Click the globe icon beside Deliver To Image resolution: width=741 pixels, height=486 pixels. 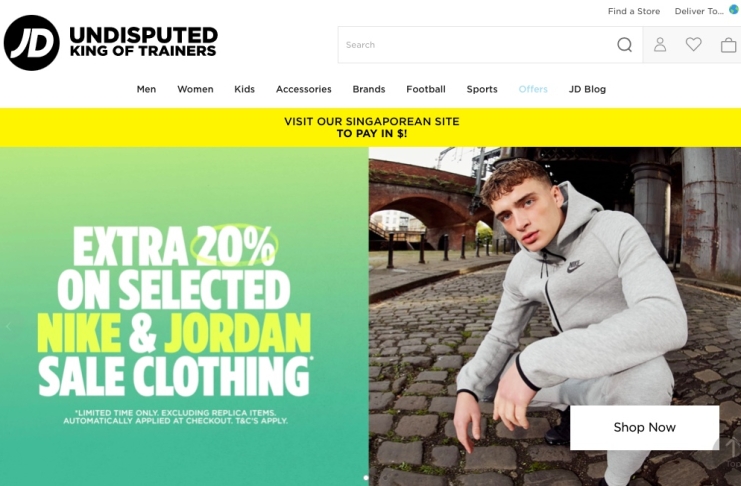pos(733,9)
